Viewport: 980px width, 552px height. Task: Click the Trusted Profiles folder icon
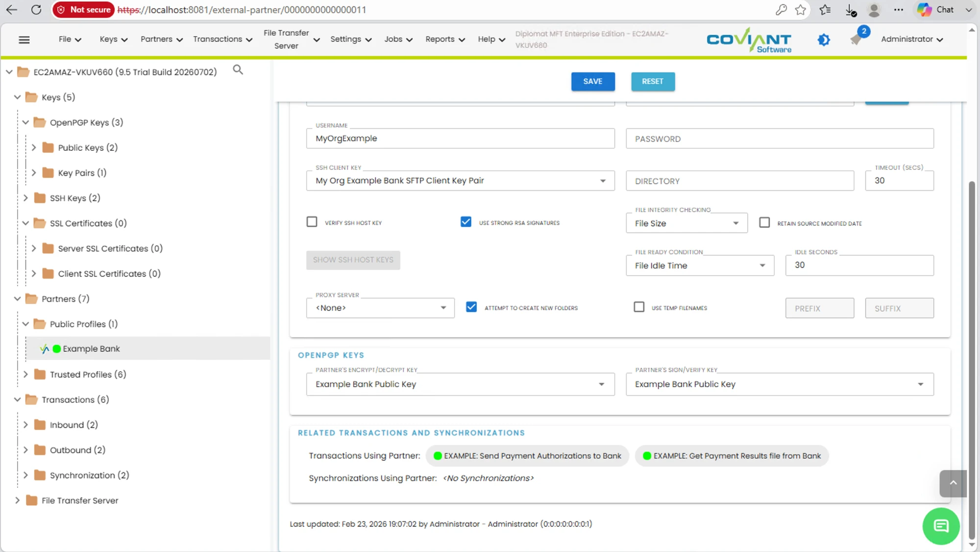coord(40,374)
